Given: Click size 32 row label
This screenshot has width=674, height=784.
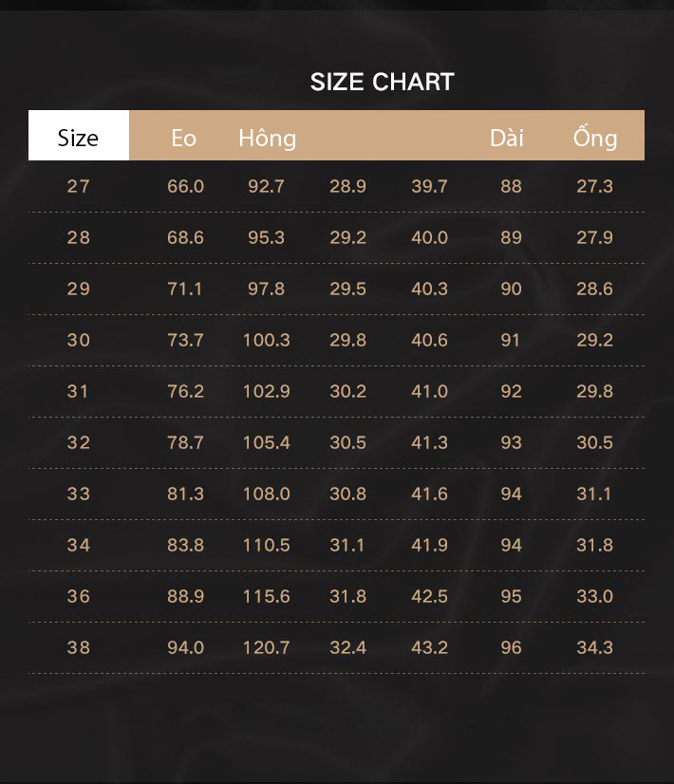Looking at the screenshot, I should (79, 443).
